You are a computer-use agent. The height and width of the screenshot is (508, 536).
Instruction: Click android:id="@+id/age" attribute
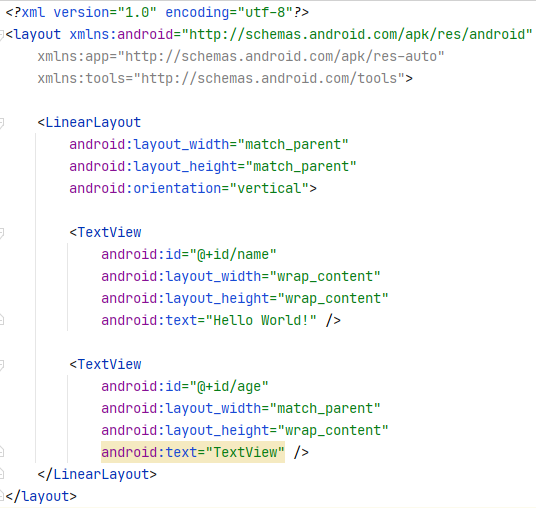[185, 387]
